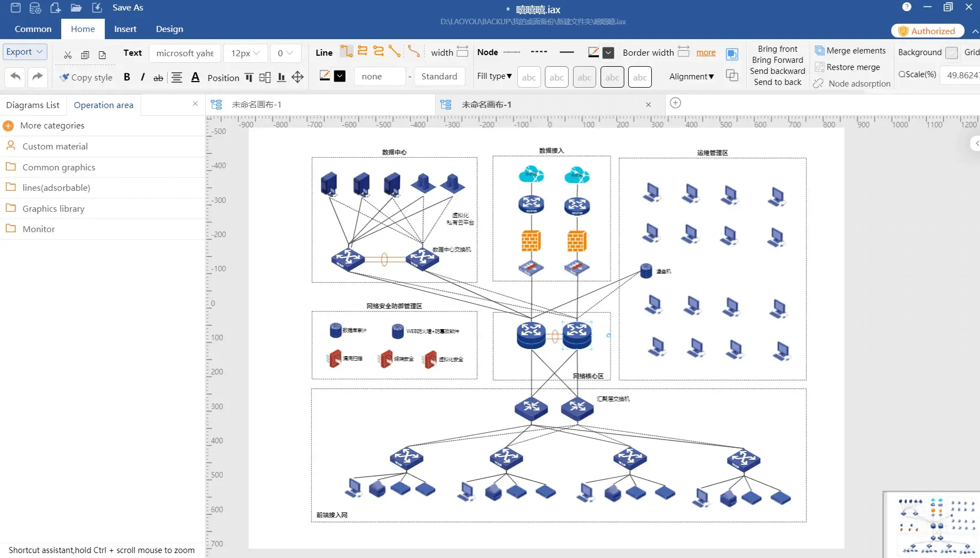Select the dashed node border style

point(539,52)
